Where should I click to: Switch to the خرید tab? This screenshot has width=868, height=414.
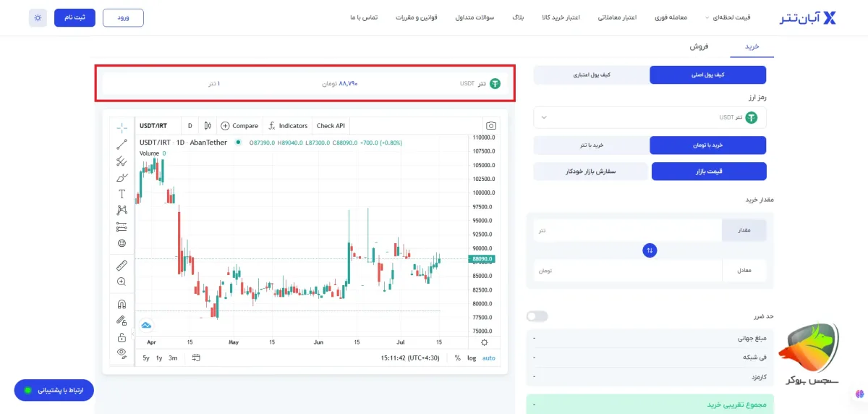pyautogui.click(x=752, y=46)
